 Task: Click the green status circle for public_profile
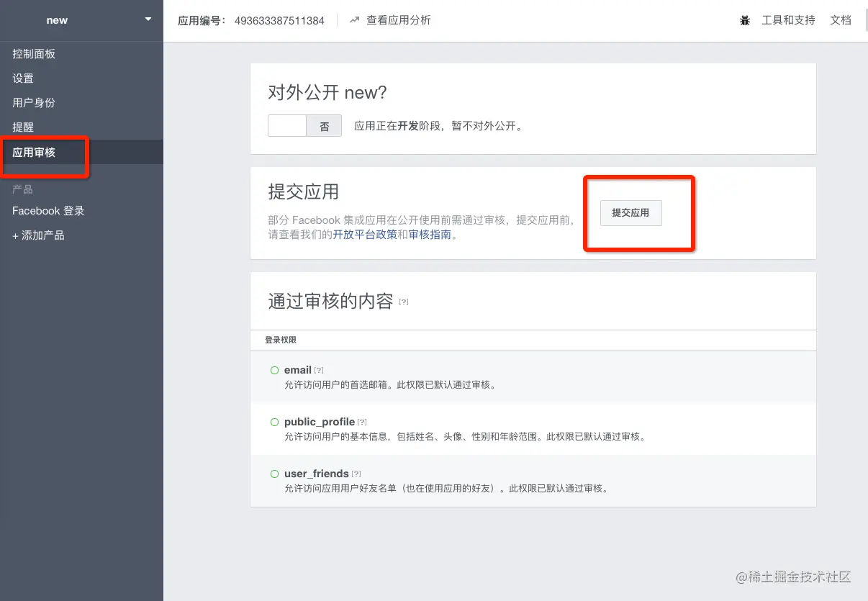274,422
